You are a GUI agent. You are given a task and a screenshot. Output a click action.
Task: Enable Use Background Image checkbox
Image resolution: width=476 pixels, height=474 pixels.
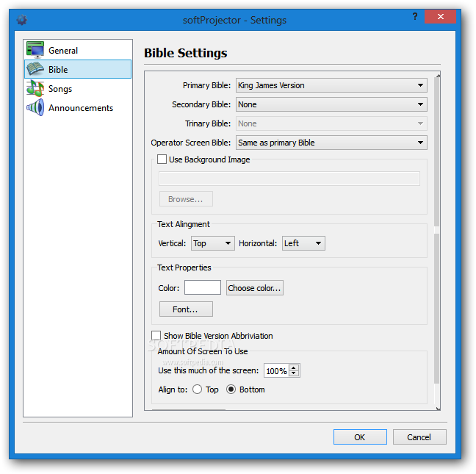(x=162, y=159)
